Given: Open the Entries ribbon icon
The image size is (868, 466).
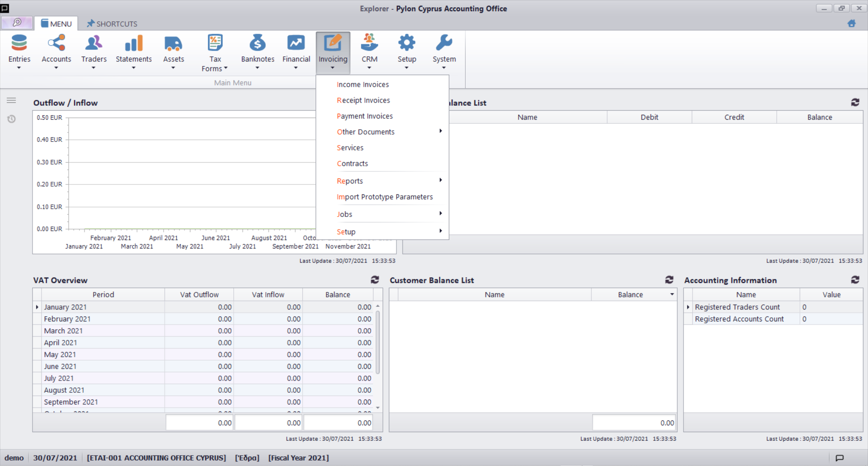Looking at the screenshot, I should coord(19,43).
